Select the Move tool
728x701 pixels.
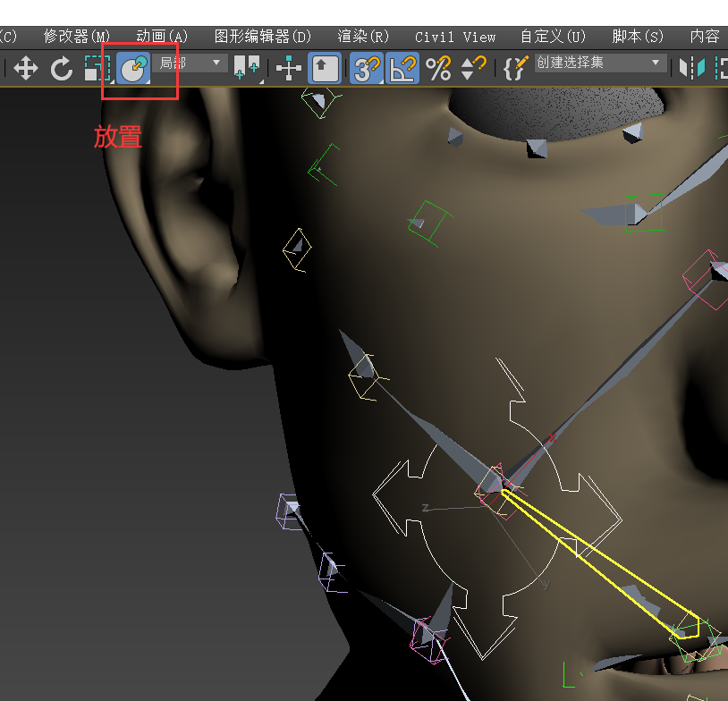pos(26,68)
